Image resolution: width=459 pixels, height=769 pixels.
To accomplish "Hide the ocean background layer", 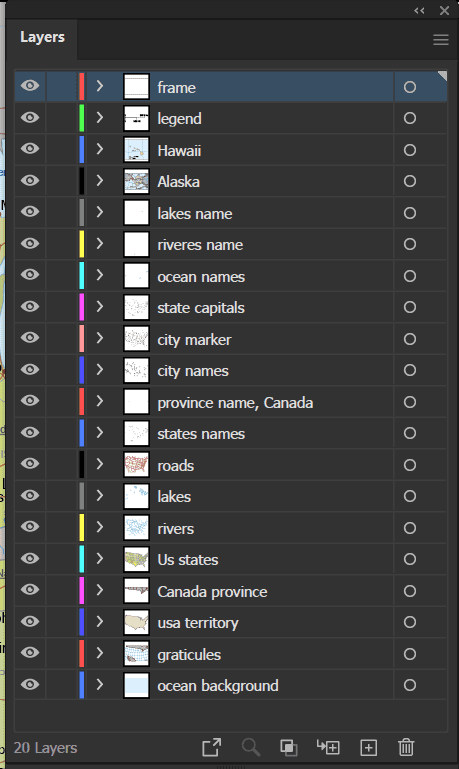I will [x=30, y=684].
